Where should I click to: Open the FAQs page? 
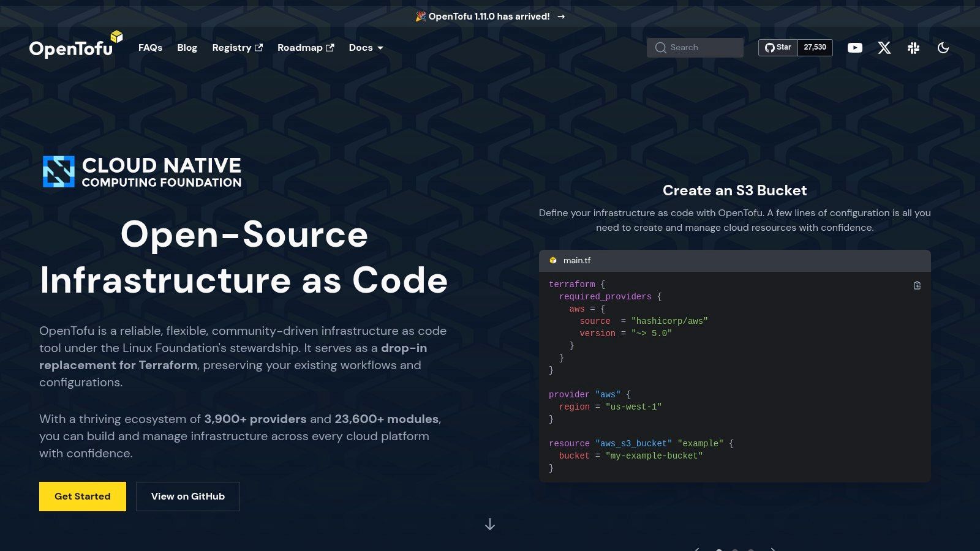150,48
